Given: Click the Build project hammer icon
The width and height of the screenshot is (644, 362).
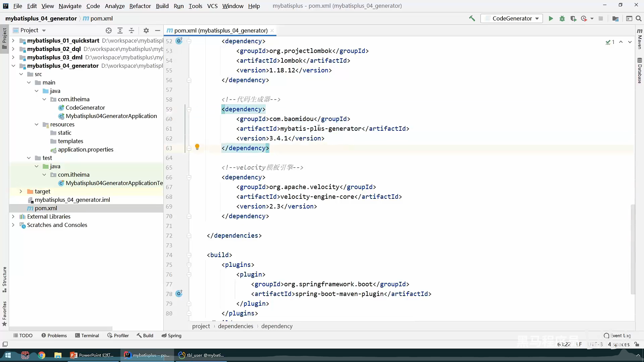Looking at the screenshot, I should pos(472,18).
